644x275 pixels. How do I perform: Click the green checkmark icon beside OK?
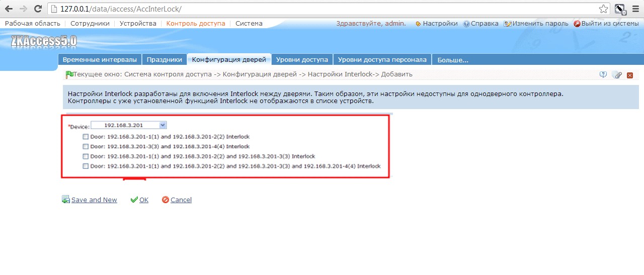[134, 200]
